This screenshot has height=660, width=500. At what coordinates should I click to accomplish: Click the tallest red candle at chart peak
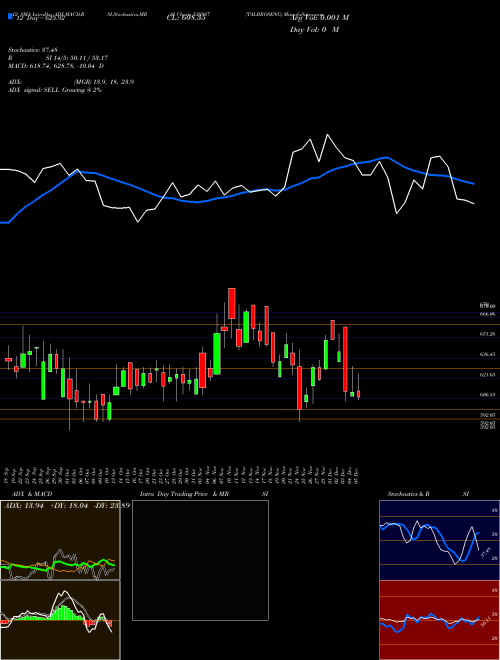pyautogui.click(x=231, y=303)
